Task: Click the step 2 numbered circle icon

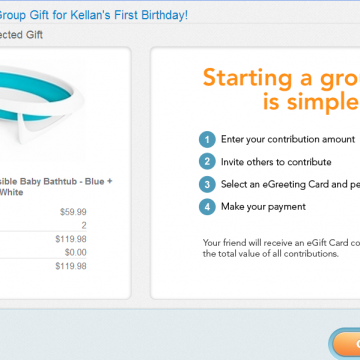Action: pos(207,162)
